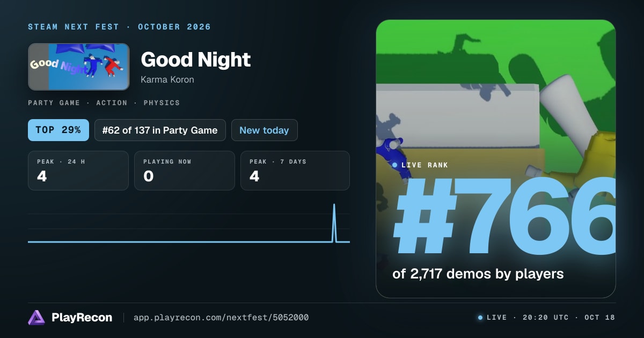Viewport: 644px width, 338px height.
Task: Click the spike on the player count chart
Action: tap(334, 223)
